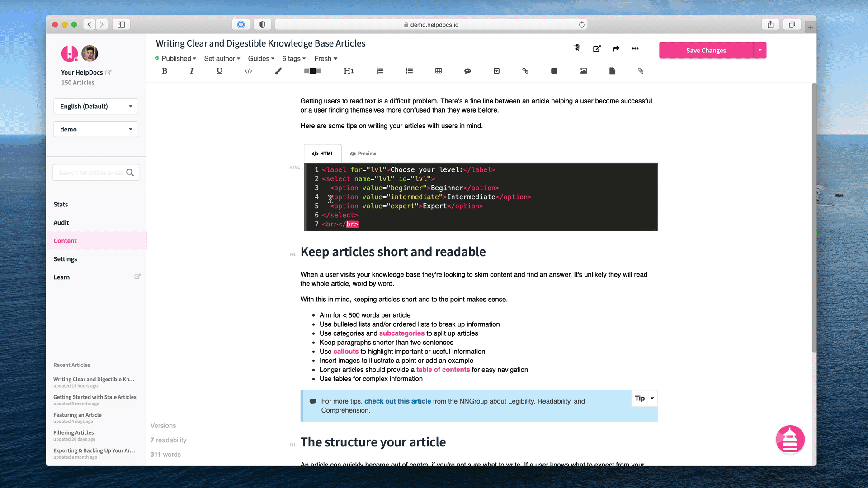Insert a table using toolbar icon
Screen dimensions: 868x488
(x=439, y=71)
